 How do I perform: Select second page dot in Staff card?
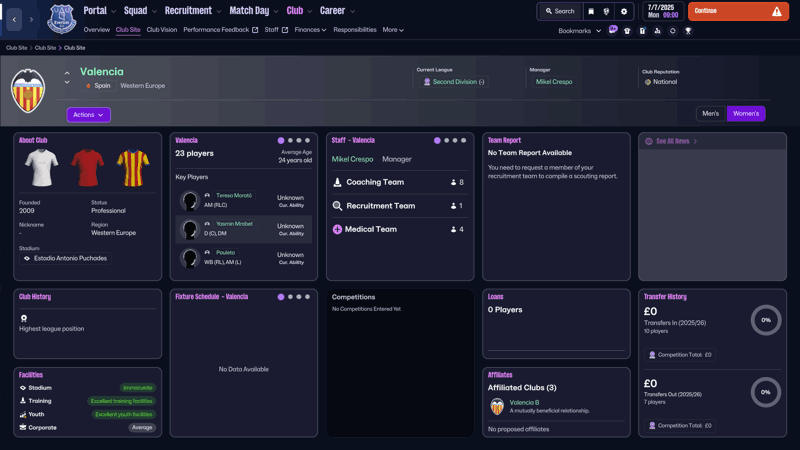(x=447, y=140)
